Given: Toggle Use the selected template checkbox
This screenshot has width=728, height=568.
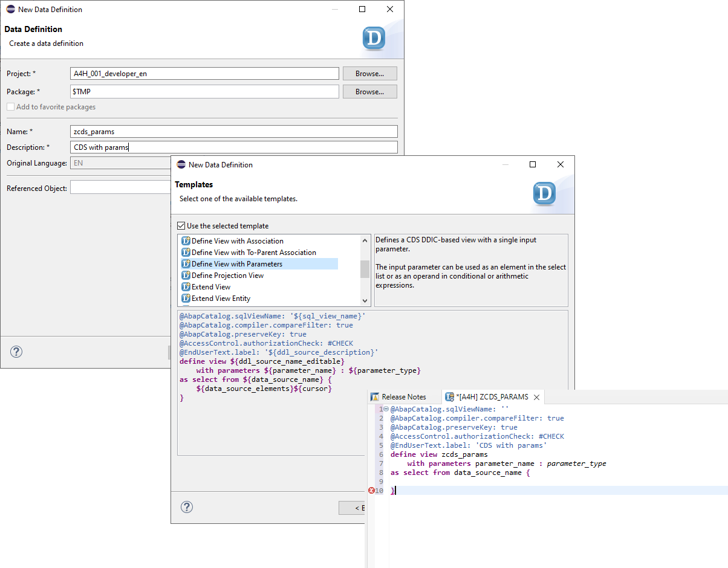Looking at the screenshot, I should 181,226.
